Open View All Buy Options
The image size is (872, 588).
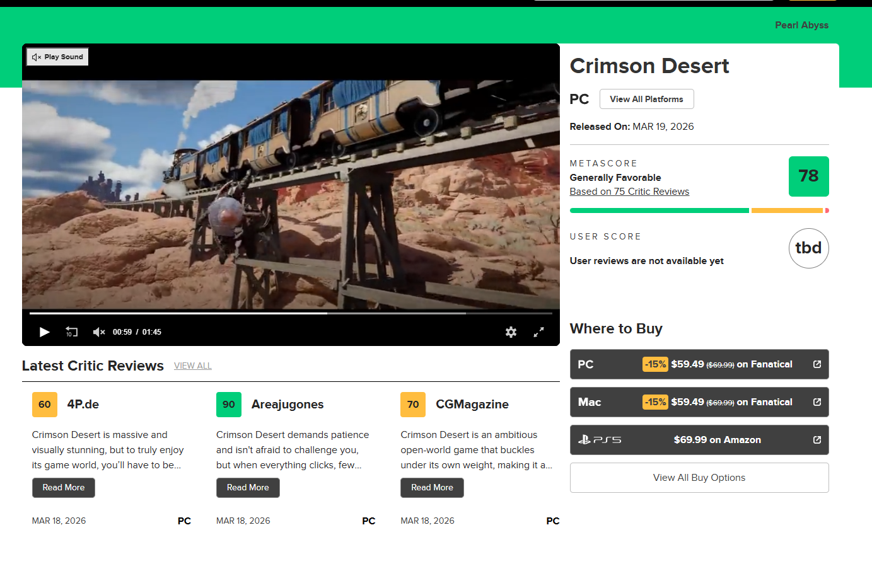699,478
